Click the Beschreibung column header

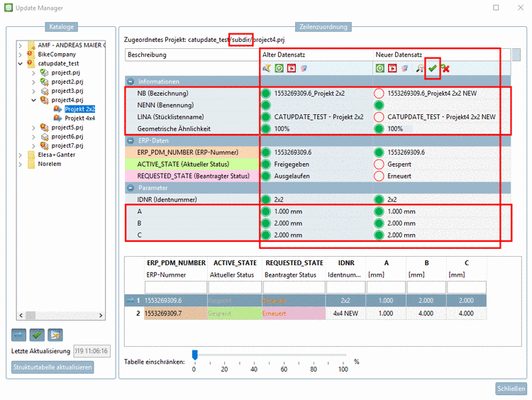point(192,55)
